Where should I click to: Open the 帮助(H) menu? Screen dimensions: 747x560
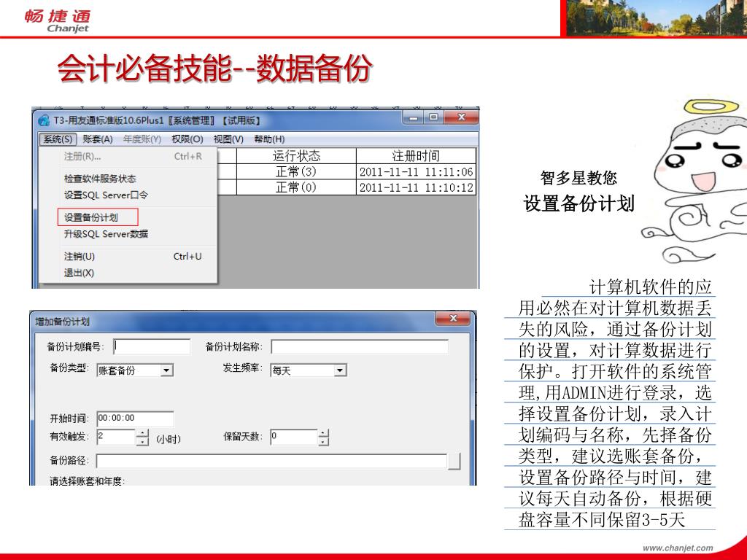[269, 139]
